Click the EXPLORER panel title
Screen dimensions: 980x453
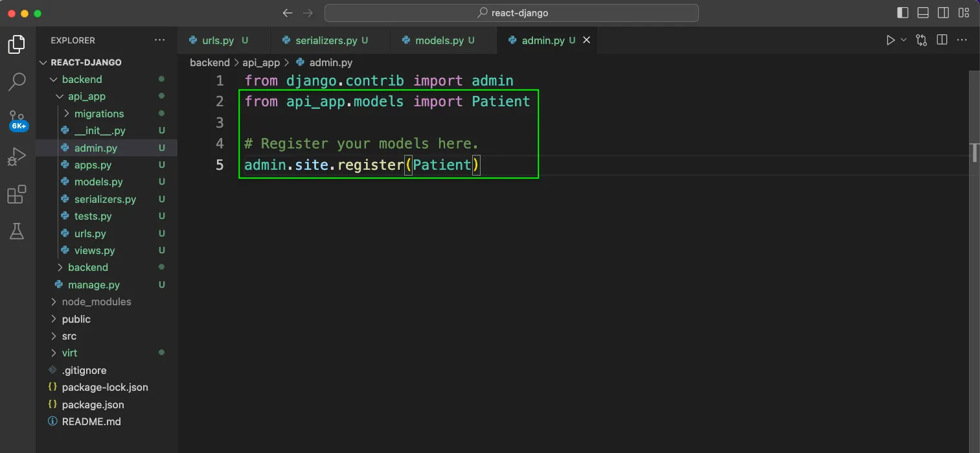73,40
